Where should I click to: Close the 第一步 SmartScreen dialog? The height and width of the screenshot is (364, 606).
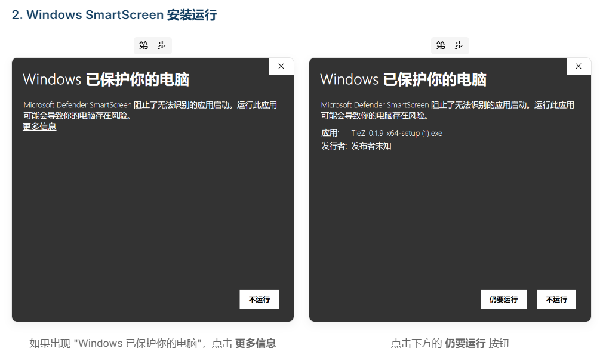click(281, 66)
